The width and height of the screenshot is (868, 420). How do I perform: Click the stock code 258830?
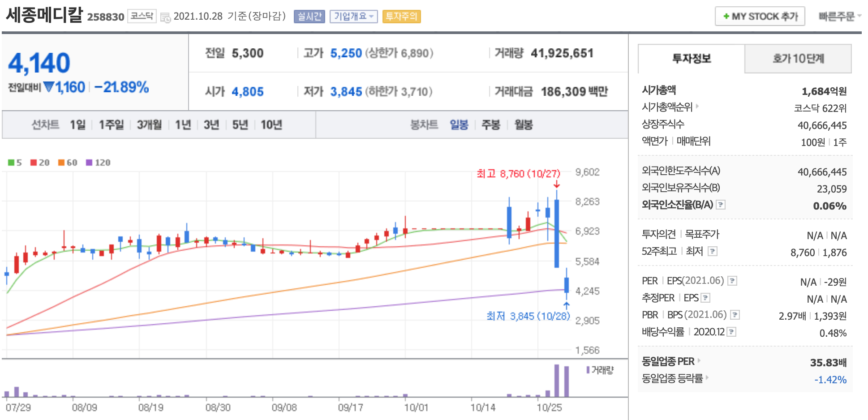click(105, 17)
